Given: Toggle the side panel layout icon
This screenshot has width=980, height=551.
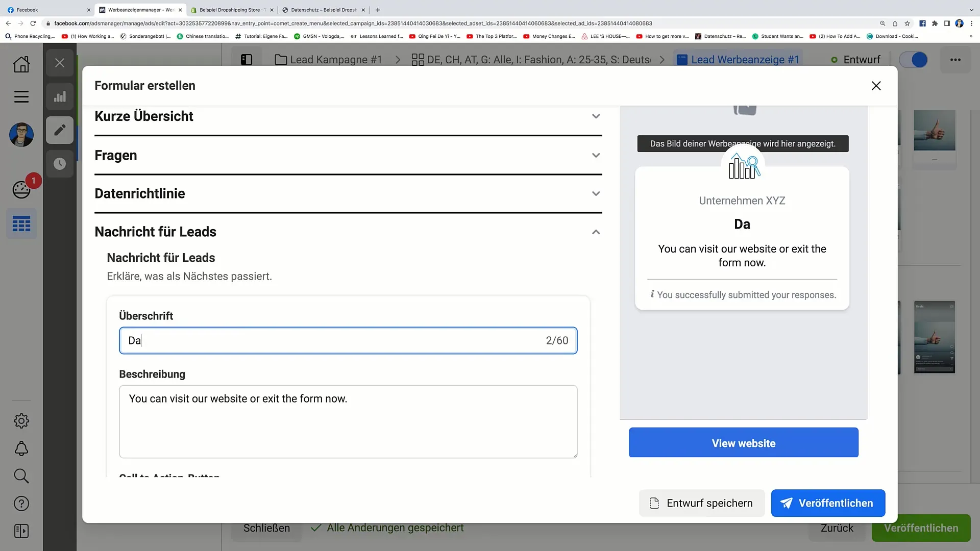Looking at the screenshot, I should coord(247,60).
